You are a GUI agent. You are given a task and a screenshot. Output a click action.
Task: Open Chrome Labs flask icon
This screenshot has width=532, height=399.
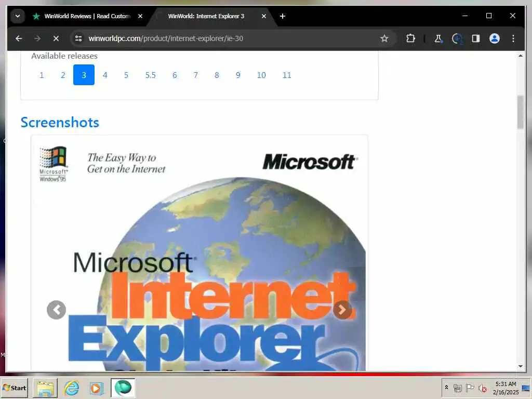click(438, 38)
